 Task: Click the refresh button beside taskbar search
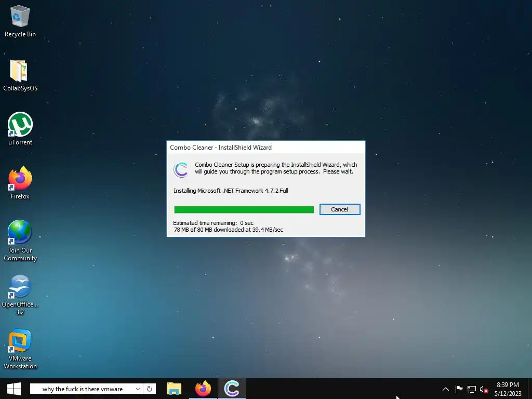(x=150, y=389)
